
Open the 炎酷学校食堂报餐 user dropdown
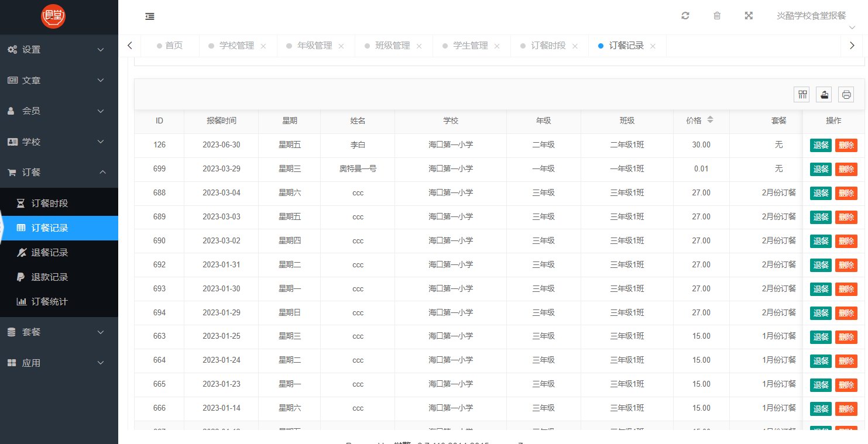(811, 16)
